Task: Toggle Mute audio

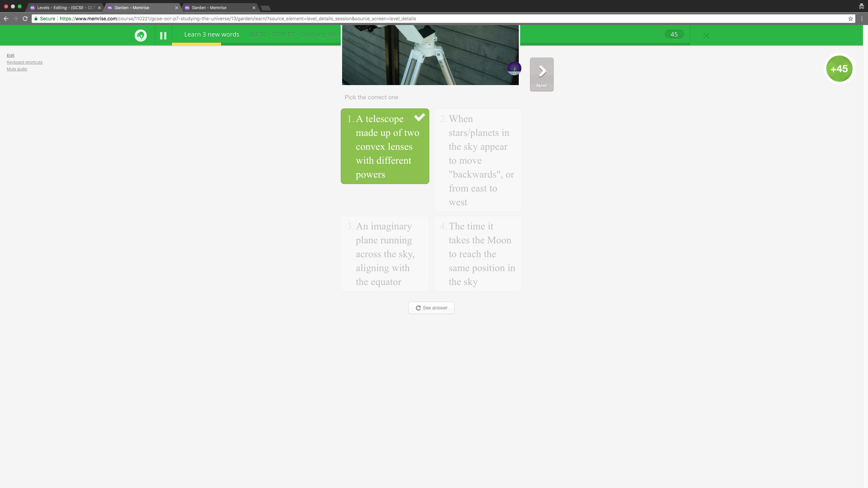Action: pyautogui.click(x=17, y=69)
